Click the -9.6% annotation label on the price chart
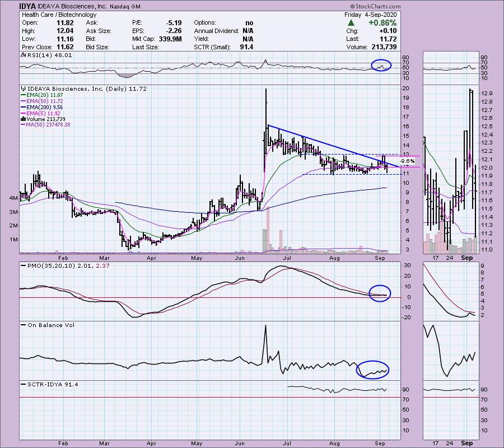 407,161
